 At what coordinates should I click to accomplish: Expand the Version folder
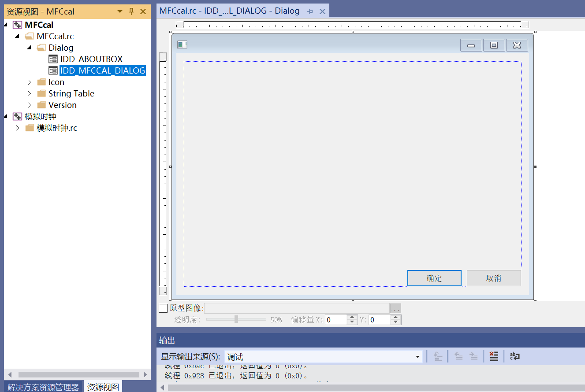pos(29,105)
